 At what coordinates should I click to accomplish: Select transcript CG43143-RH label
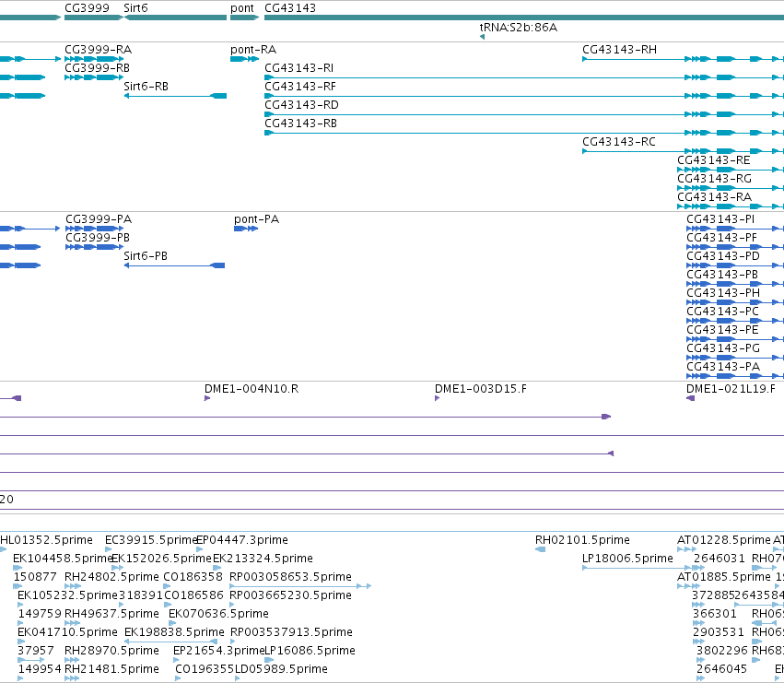pos(619,50)
